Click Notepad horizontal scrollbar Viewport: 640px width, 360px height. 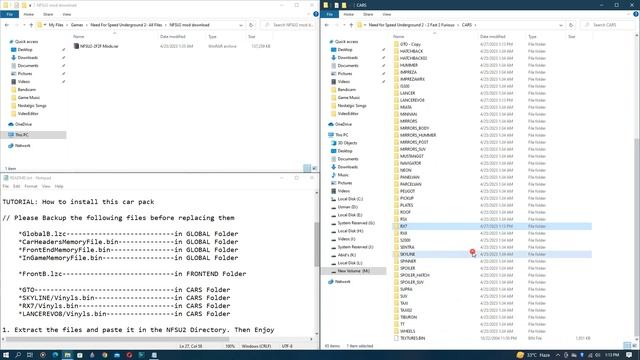click(x=117, y=339)
